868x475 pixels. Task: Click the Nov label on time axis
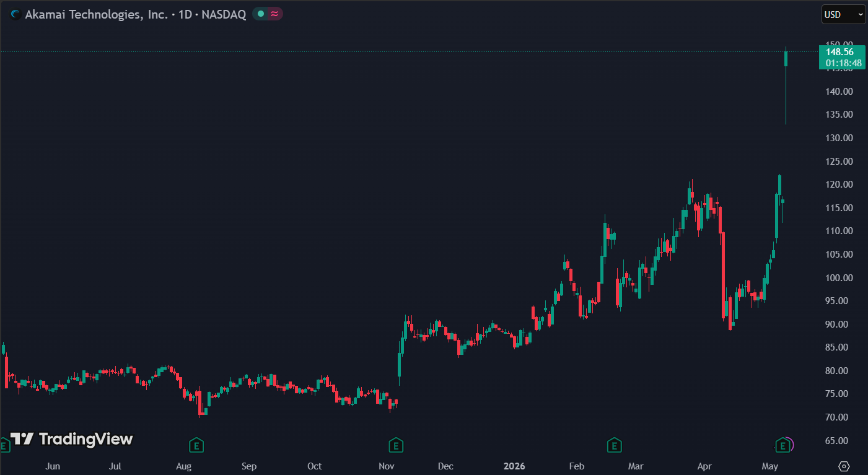point(387,466)
